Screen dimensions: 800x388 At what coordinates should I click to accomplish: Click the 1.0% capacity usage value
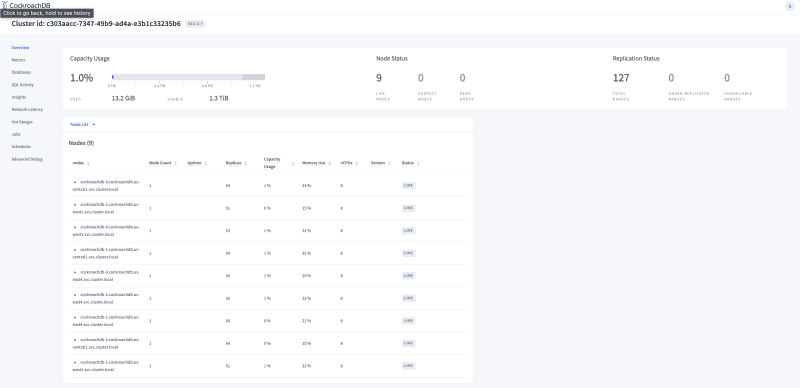82,78
